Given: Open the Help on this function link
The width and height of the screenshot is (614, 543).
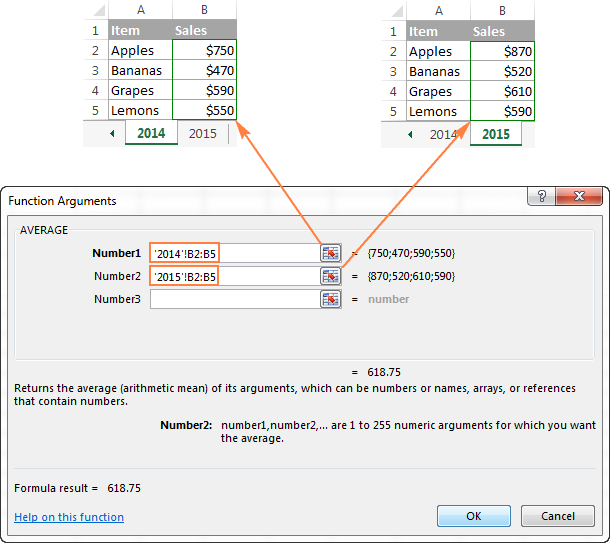Looking at the screenshot, I should [x=69, y=517].
